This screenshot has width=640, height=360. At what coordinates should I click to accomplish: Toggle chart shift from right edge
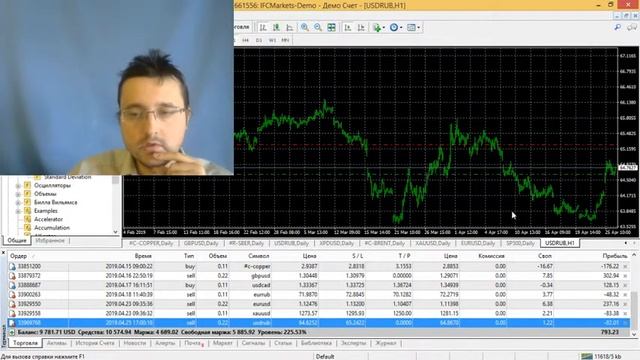tap(361, 27)
